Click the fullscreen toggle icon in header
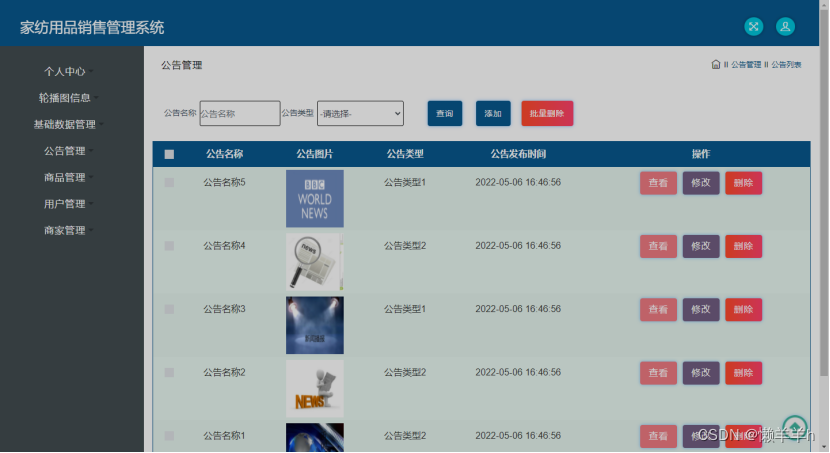 [753, 26]
